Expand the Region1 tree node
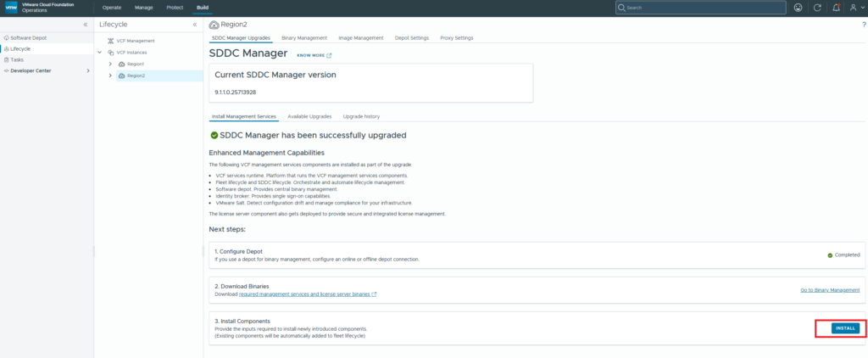Image resolution: width=868 pixels, height=358 pixels. coord(111,64)
